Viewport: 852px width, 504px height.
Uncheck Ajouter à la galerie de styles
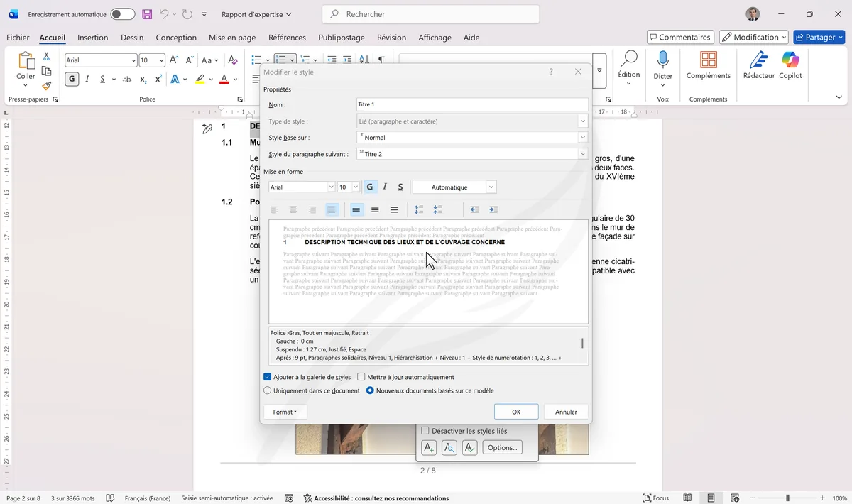click(268, 377)
